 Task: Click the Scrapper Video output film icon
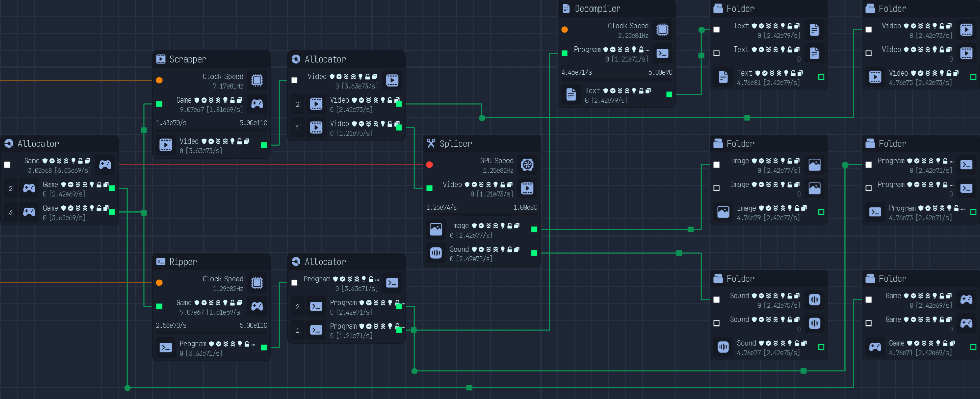tap(166, 145)
